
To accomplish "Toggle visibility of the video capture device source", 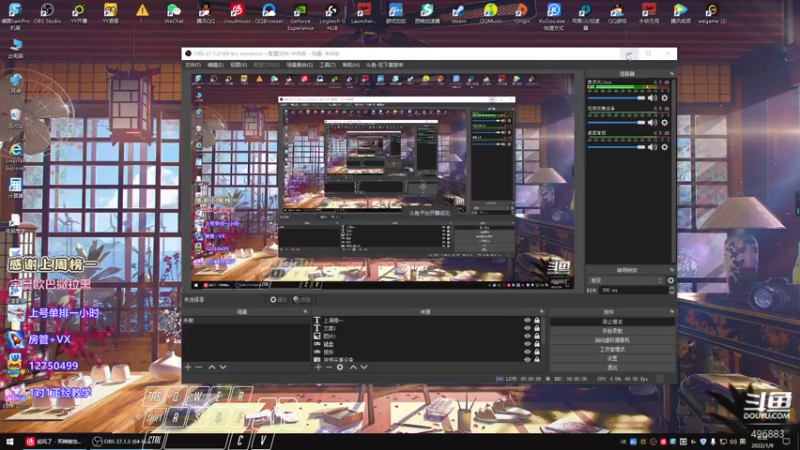I will point(527,359).
